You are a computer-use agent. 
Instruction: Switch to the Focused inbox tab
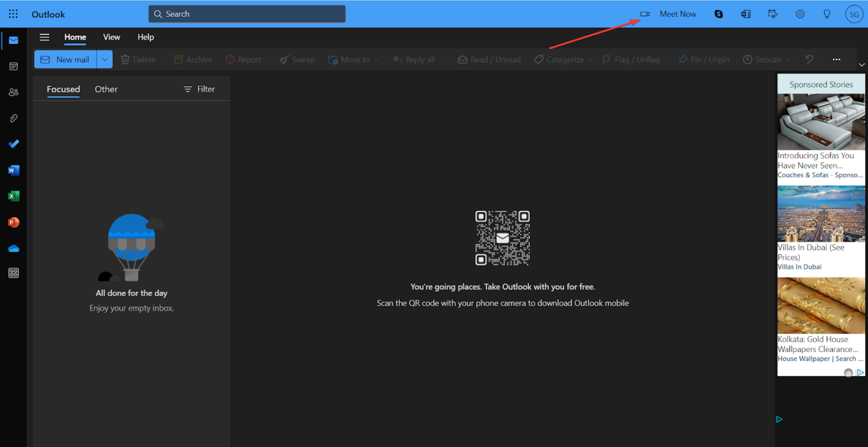pyautogui.click(x=63, y=89)
